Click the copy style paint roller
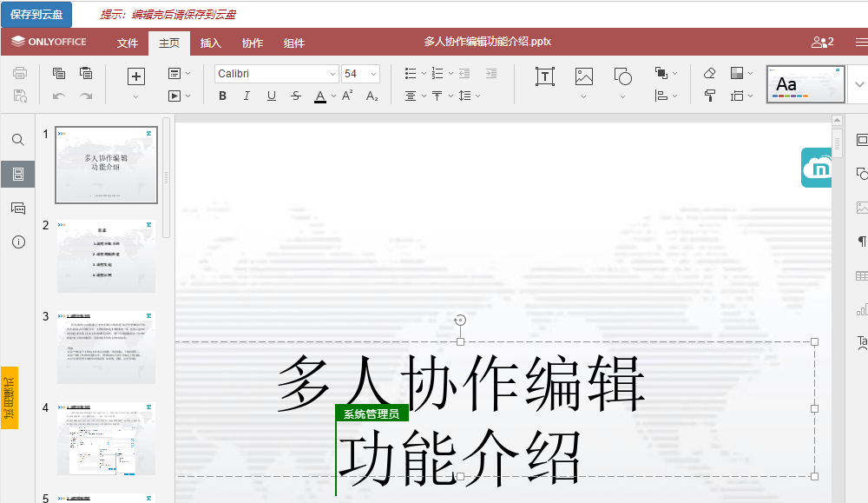This screenshot has height=503, width=868. point(709,96)
